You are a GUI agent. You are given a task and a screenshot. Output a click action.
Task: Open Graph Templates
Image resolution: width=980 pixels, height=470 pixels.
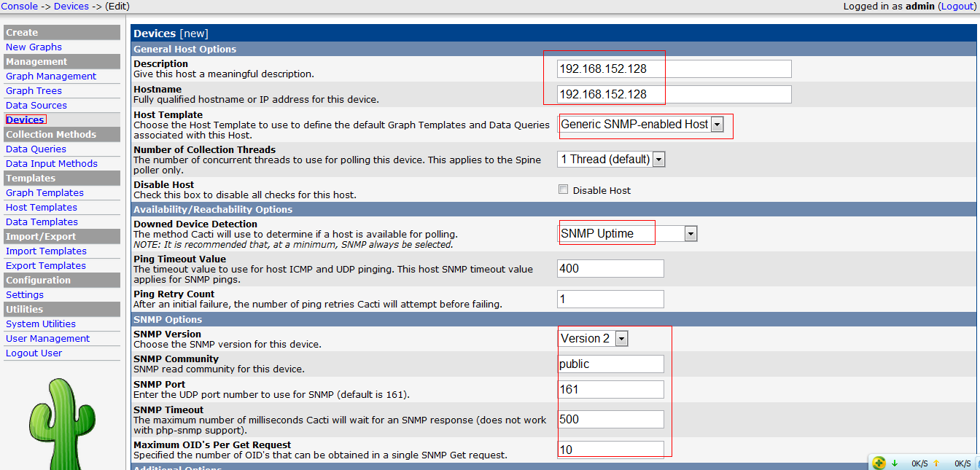(44, 193)
